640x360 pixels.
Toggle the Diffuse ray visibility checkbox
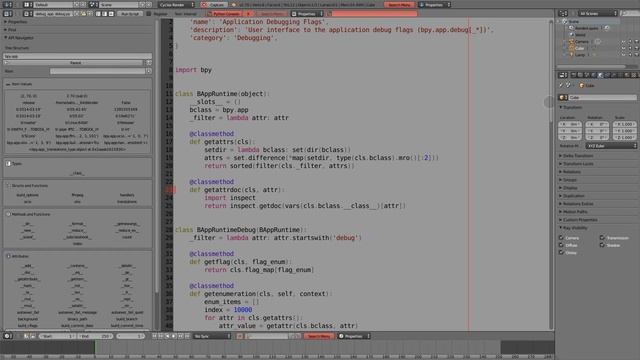click(562, 245)
